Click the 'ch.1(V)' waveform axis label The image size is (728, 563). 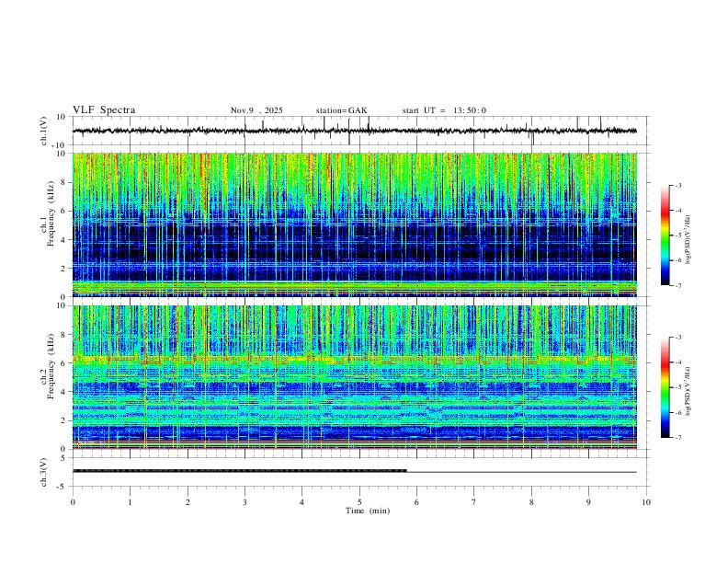coord(44,131)
